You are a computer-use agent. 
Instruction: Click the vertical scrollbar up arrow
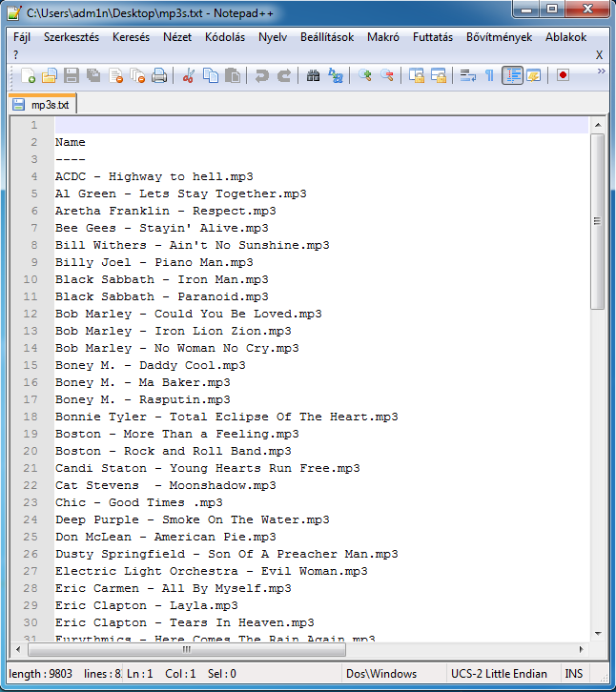[x=598, y=125]
